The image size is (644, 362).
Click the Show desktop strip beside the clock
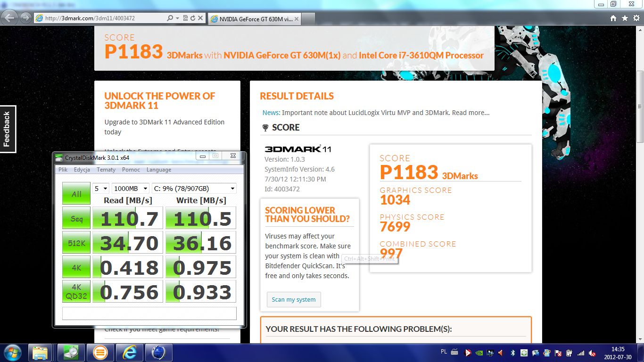pyautogui.click(x=641, y=353)
